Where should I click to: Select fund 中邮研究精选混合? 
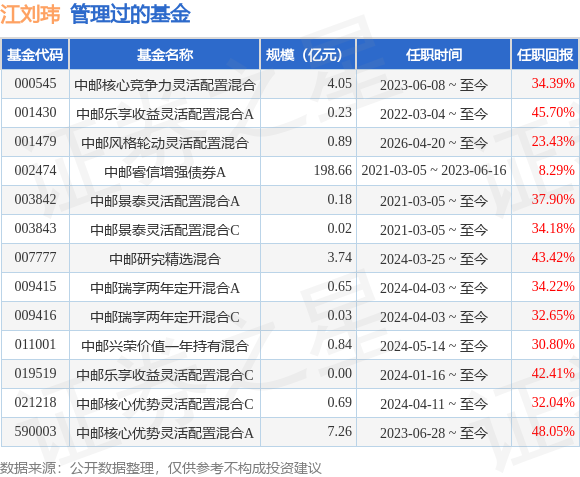point(165,258)
